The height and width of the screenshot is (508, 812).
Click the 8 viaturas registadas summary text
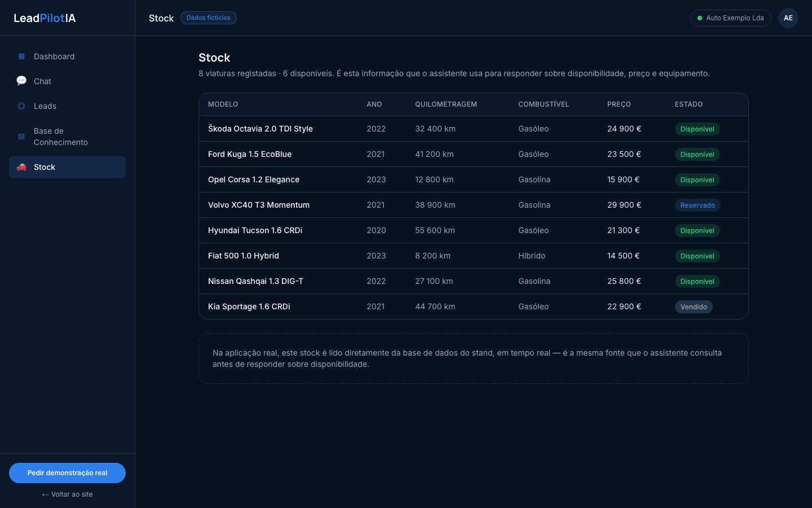click(x=454, y=73)
